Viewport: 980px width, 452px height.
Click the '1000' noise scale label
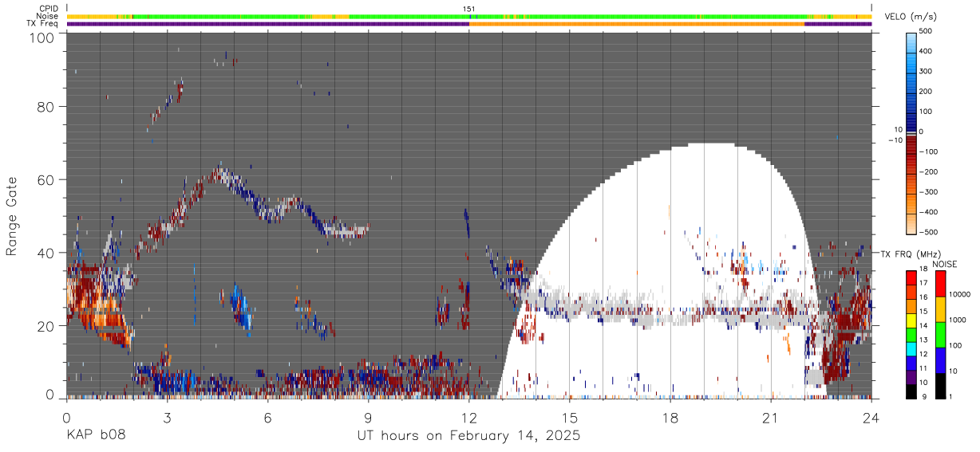(x=958, y=320)
